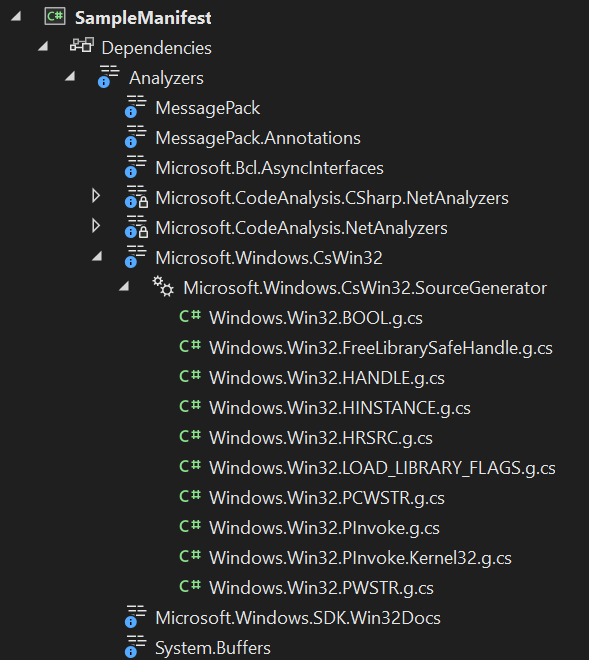Click the Analyzers folder icon

pyautogui.click(x=109, y=76)
